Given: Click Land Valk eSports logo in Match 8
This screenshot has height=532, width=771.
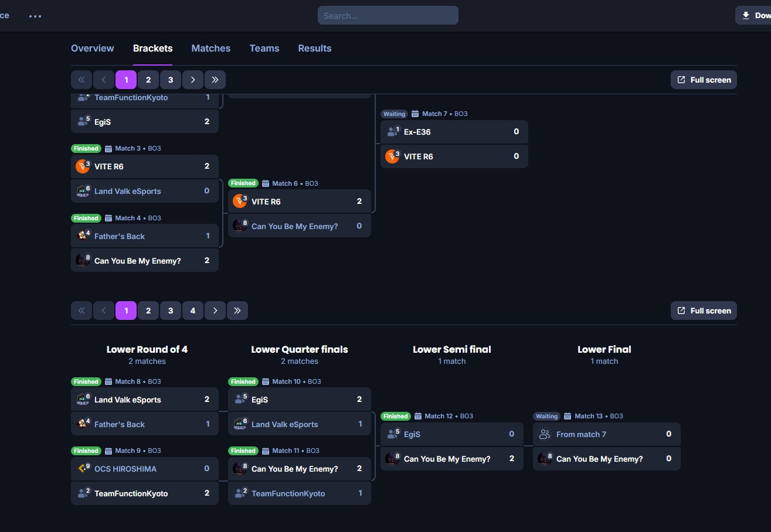Looking at the screenshot, I should (82, 400).
